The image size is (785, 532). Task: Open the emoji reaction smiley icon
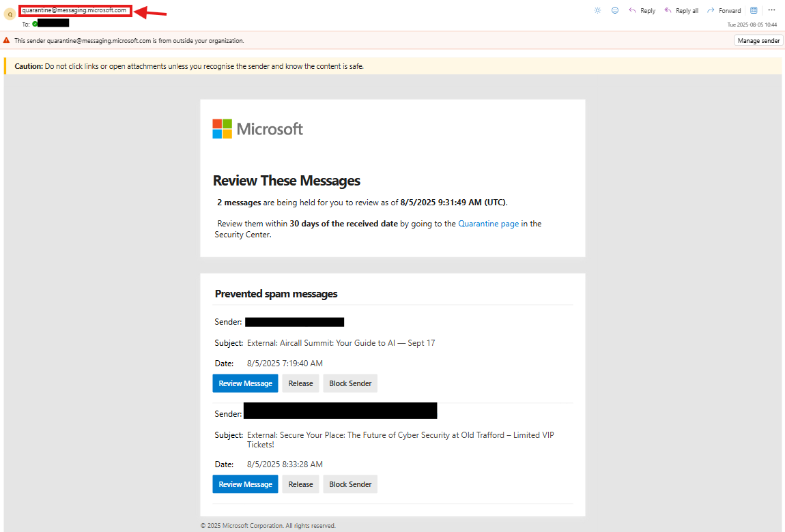point(615,10)
